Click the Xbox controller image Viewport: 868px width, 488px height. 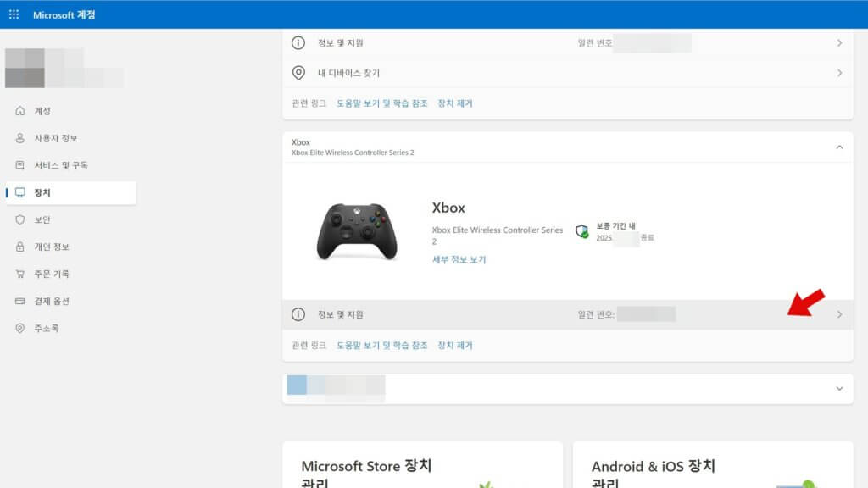[x=356, y=231]
